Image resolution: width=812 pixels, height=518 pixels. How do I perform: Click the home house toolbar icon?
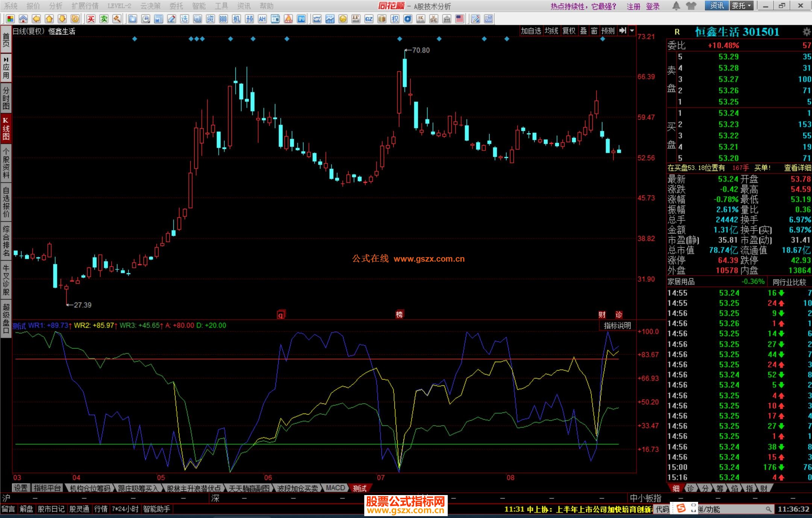coord(23,19)
